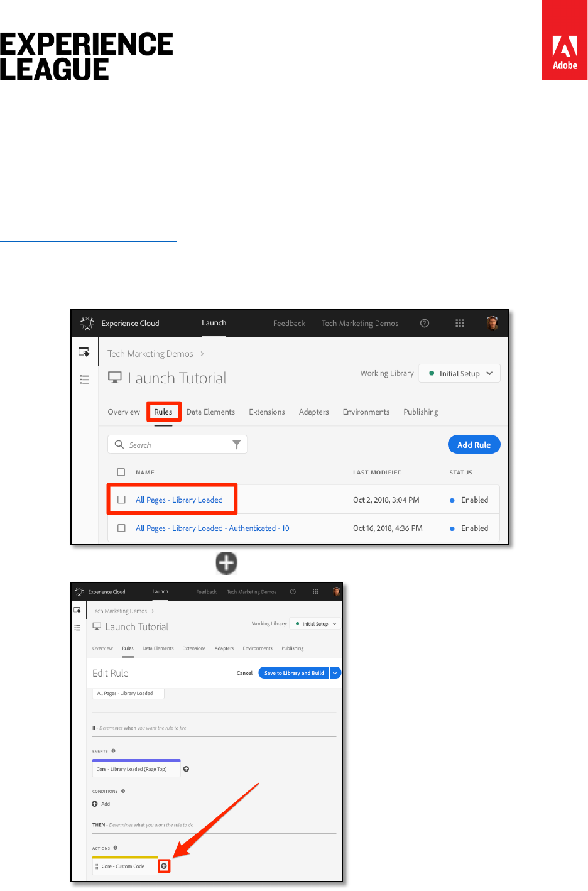588x891 pixels.
Task: Open the All Pages - Library Loaded rule
Action: click(x=179, y=500)
